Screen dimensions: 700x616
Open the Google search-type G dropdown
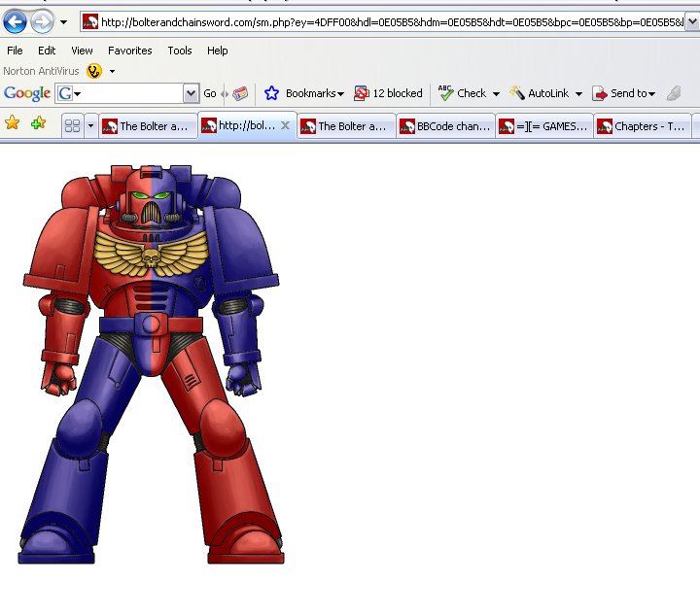pyautogui.click(x=69, y=93)
